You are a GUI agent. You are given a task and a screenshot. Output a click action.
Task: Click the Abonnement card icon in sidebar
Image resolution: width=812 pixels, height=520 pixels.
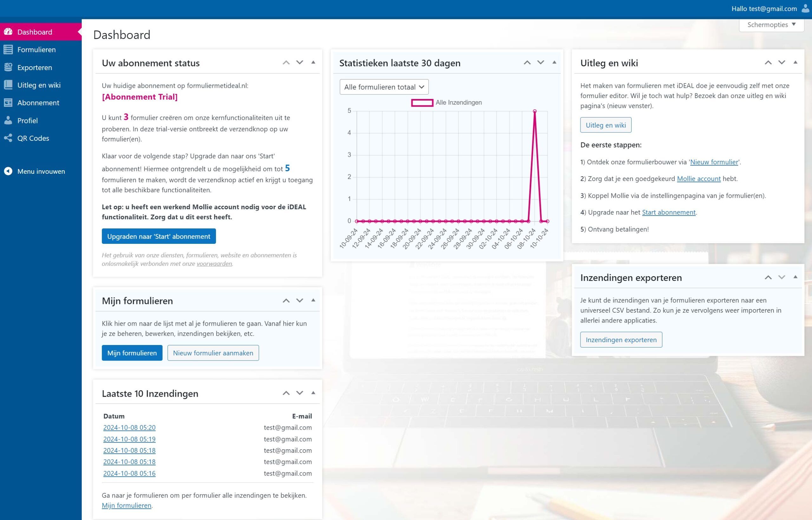pos(8,103)
